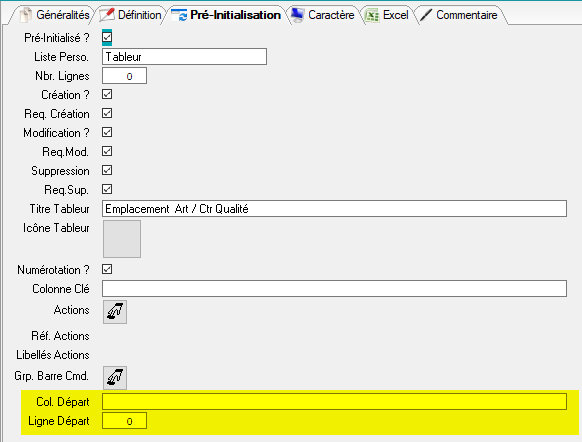Click the Excel tab icon
Image resolution: width=582 pixels, height=442 pixels.
(372, 15)
